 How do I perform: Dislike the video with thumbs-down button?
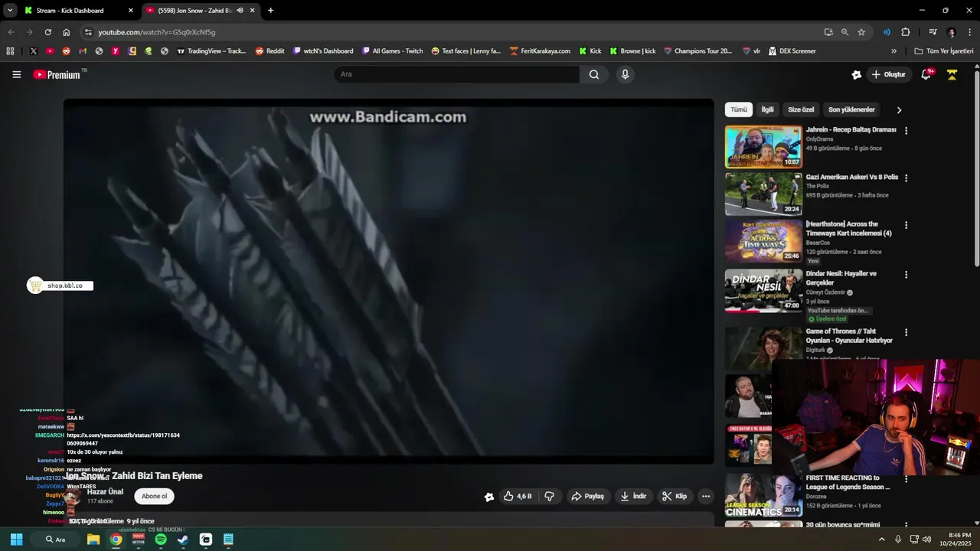(x=549, y=496)
